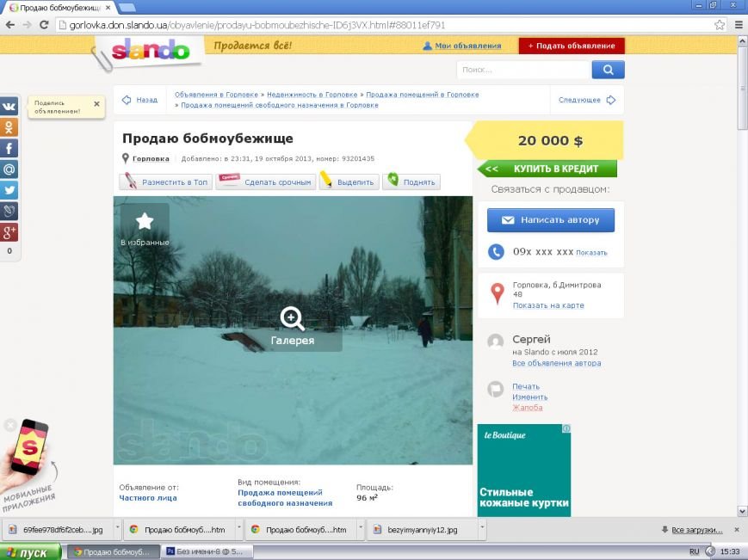Switch to Photoshop Без имени-8 taskbar item

tap(207, 551)
